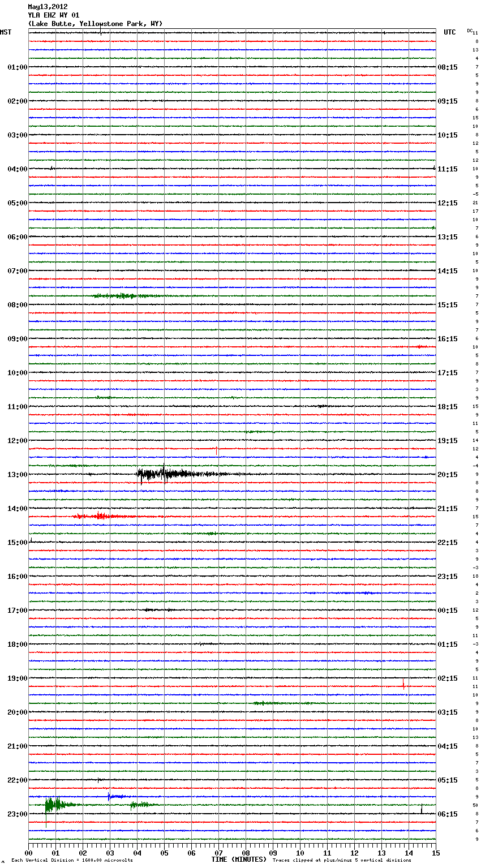
Task: Click the 11:15 UTC time label
Action: (x=448, y=169)
